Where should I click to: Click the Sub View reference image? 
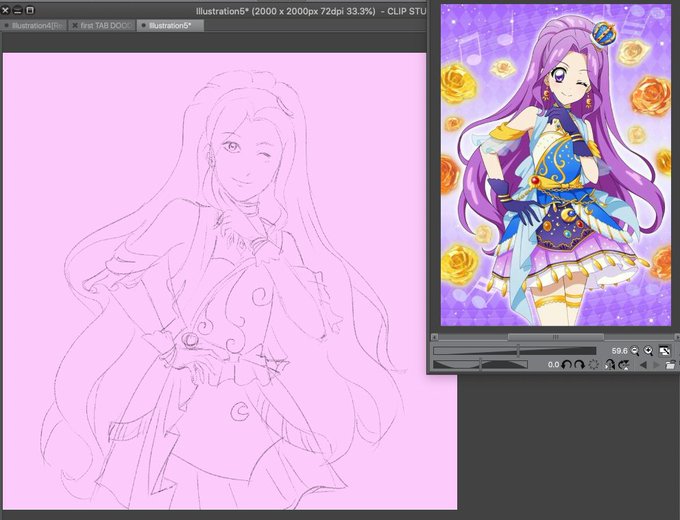click(556, 165)
